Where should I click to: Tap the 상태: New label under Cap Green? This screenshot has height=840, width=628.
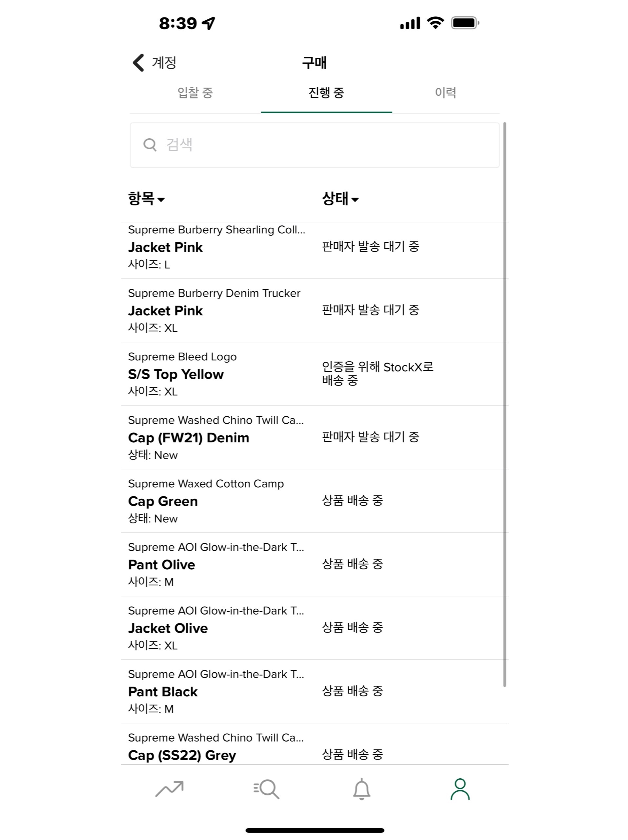coord(152,518)
